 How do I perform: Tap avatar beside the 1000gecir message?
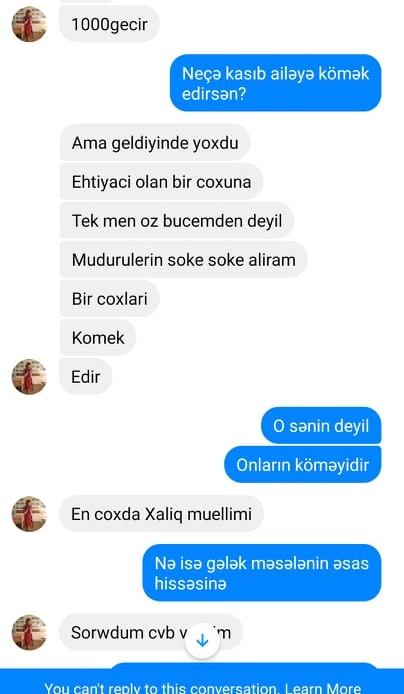pyautogui.click(x=29, y=24)
